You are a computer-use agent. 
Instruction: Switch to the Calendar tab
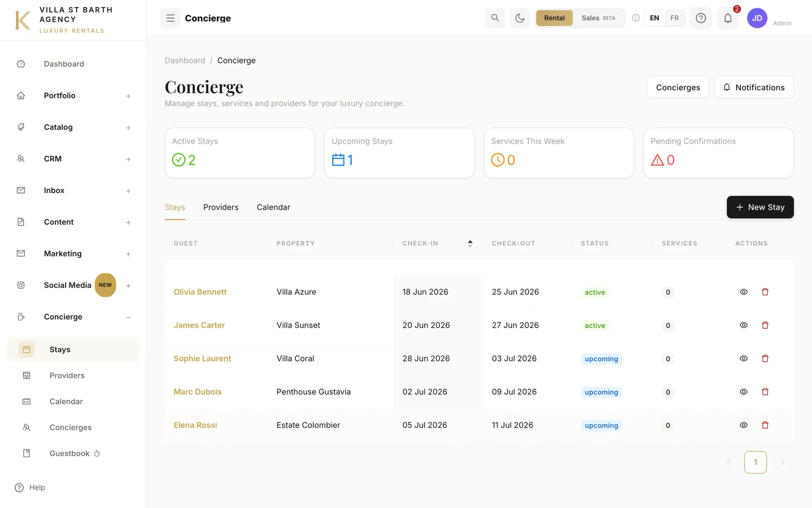(x=274, y=207)
